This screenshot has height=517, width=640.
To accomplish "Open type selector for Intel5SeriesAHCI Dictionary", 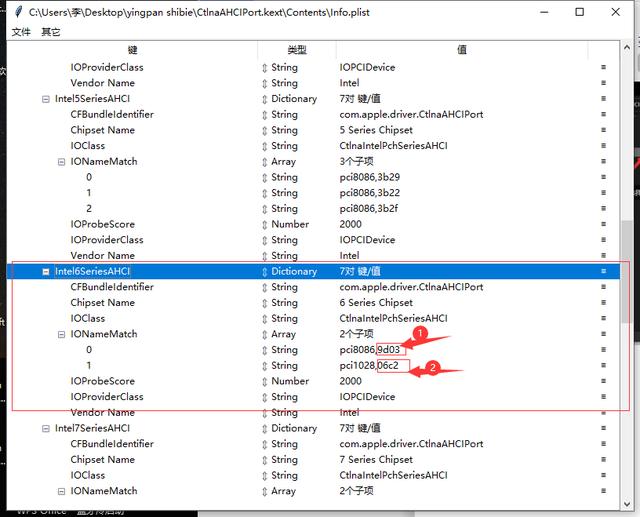I will click(264, 99).
